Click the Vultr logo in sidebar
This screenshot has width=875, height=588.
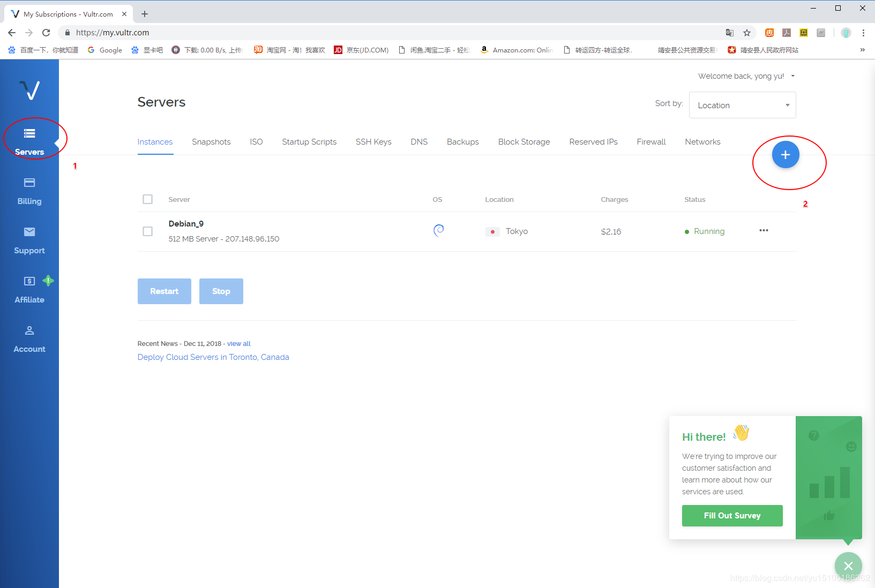29,90
